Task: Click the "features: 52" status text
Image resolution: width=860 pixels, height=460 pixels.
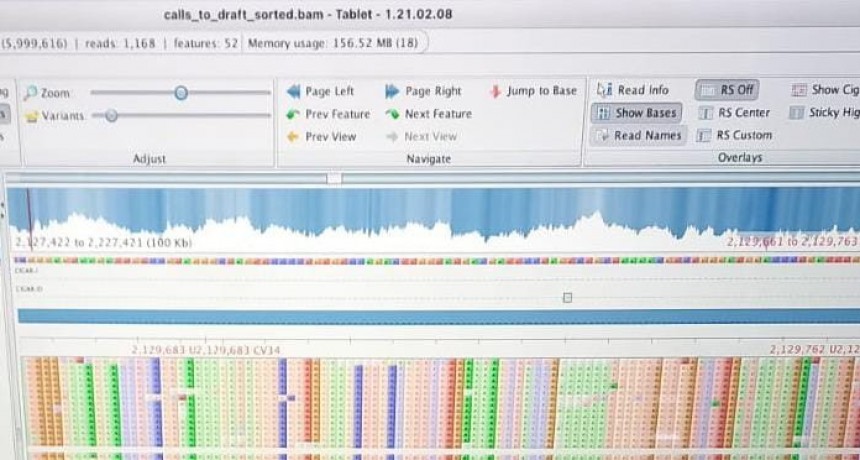Action: (x=205, y=43)
